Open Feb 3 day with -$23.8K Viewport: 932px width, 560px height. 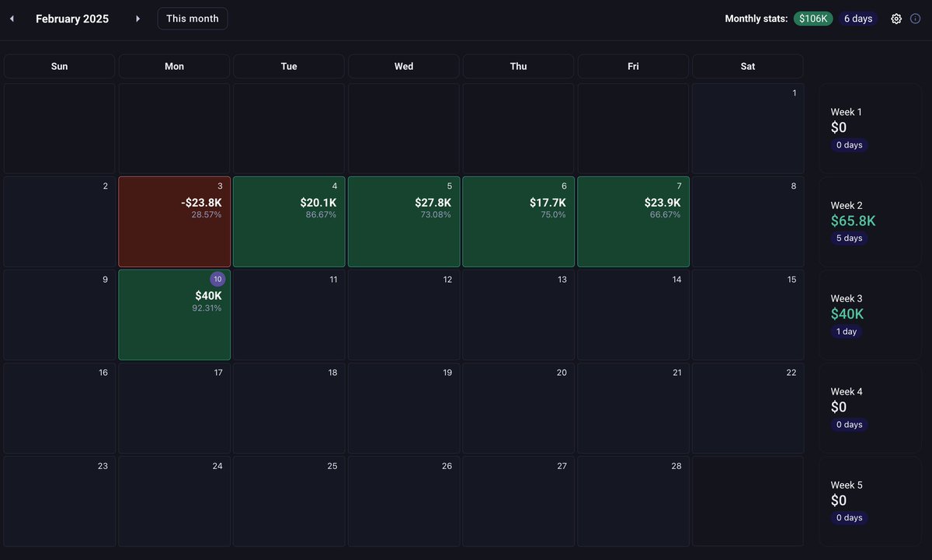(175, 221)
